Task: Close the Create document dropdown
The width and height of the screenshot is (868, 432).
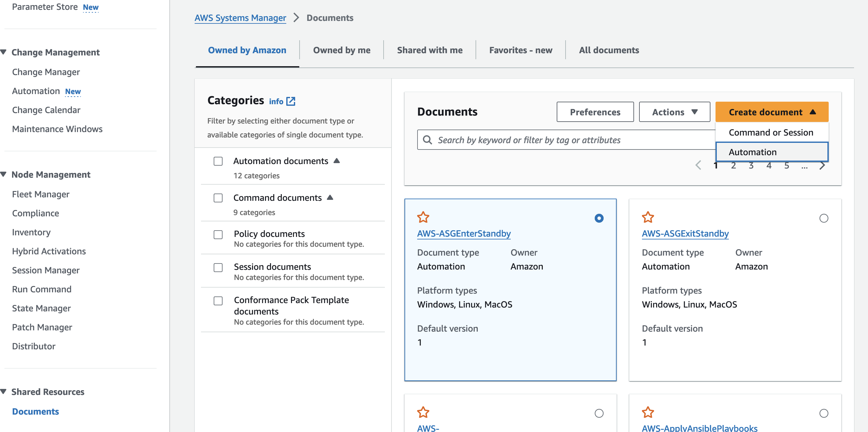Action: pos(772,112)
